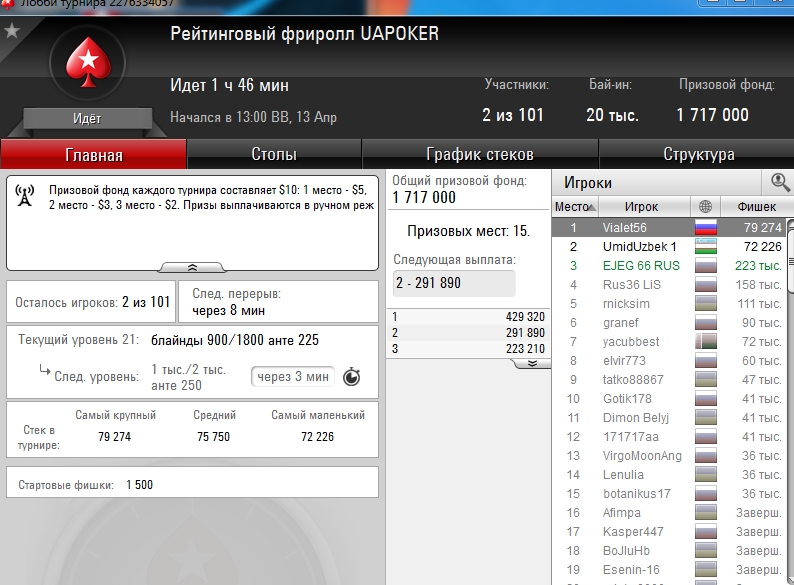The width and height of the screenshot is (794, 585).
Task: Click the broadcast antenna icon in info box
Action: [25, 196]
